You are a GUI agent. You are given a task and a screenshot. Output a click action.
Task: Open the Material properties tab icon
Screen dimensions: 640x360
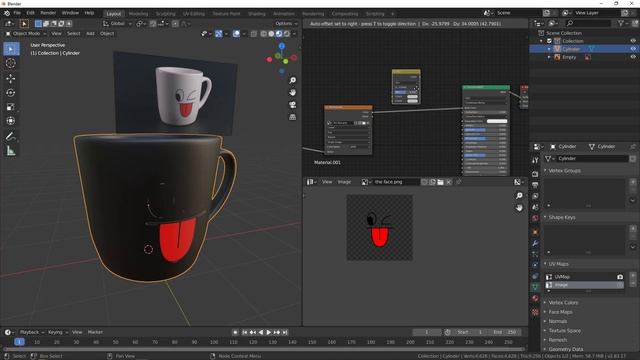(535, 298)
